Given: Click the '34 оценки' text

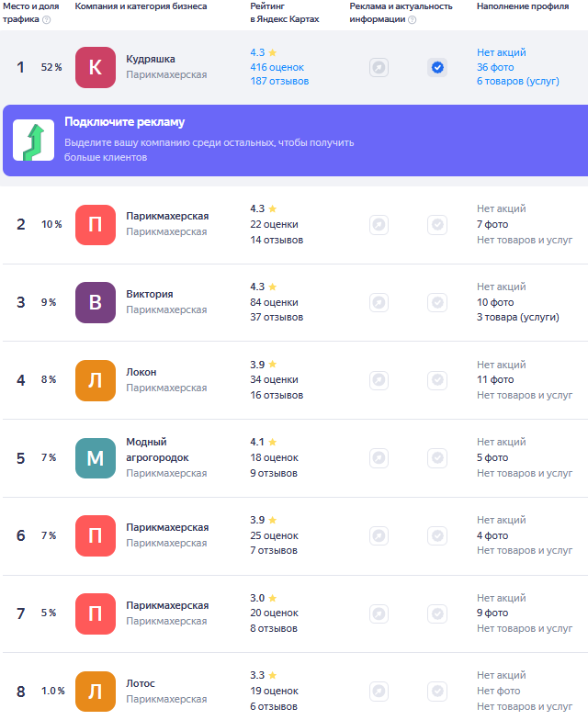Looking at the screenshot, I should click(x=274, y=380).
